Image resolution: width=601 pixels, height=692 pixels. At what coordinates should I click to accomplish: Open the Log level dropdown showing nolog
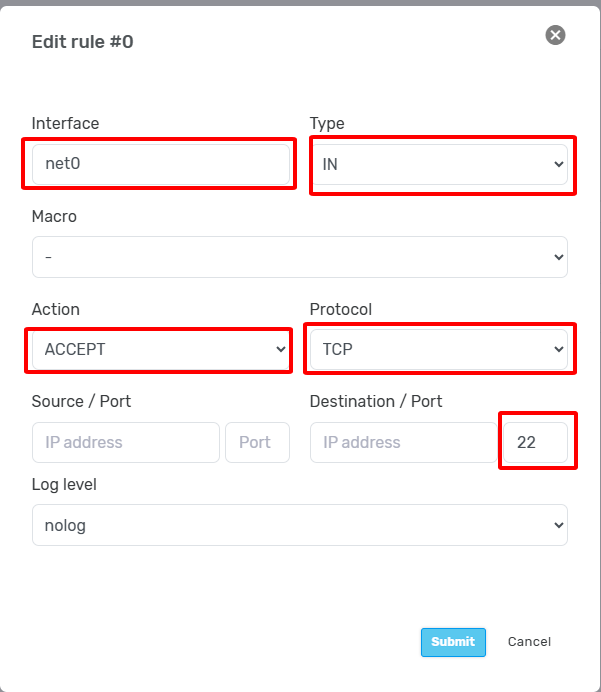point(299,525)
